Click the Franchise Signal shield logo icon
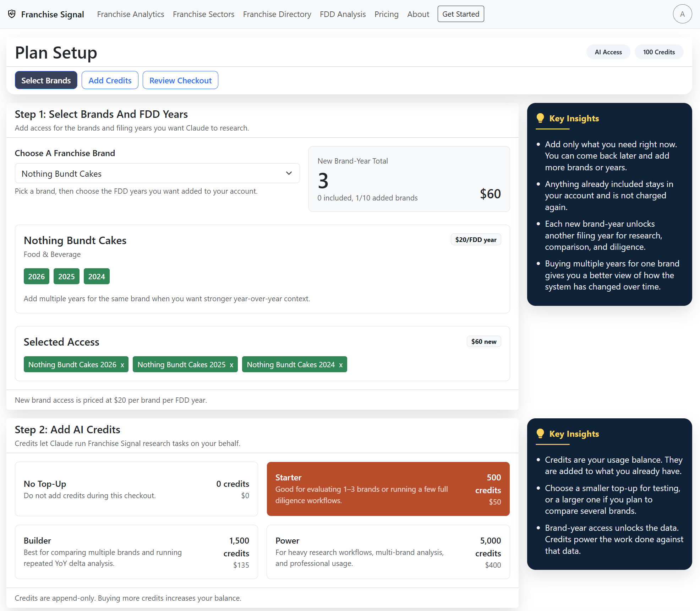The width and height of the screenshot is (700, 611). [12, 14]
